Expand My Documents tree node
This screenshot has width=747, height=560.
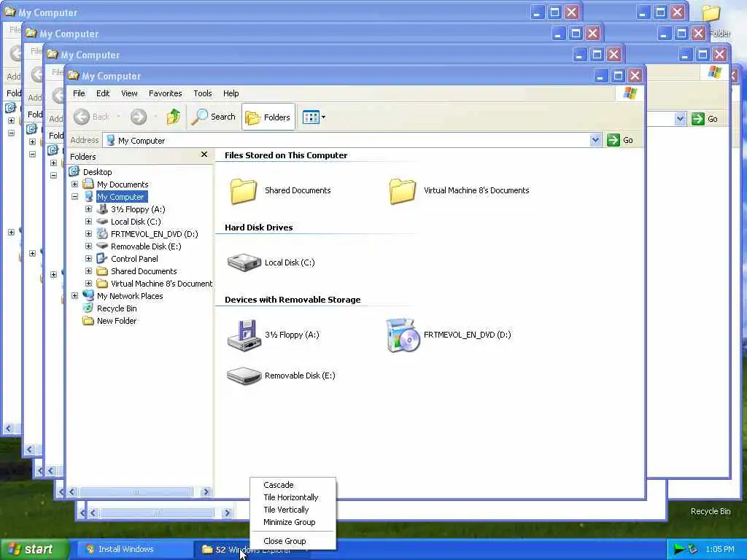coord(75,184)
